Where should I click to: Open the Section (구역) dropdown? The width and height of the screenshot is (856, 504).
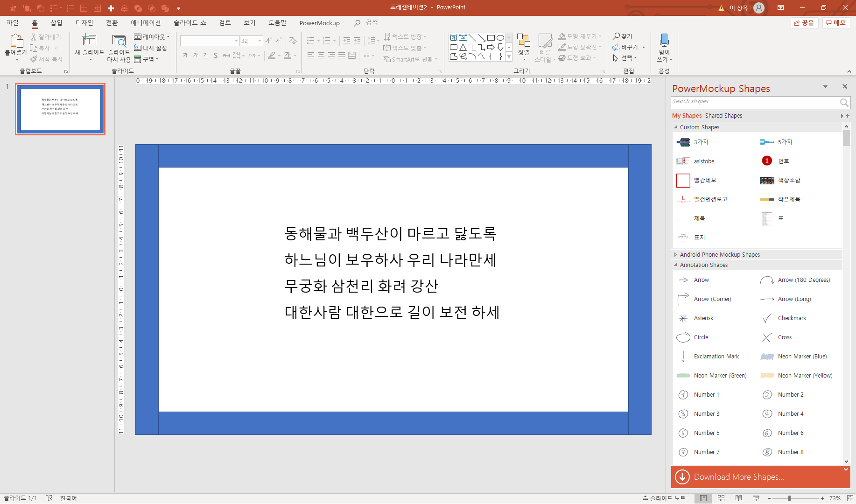click(146, 59)
